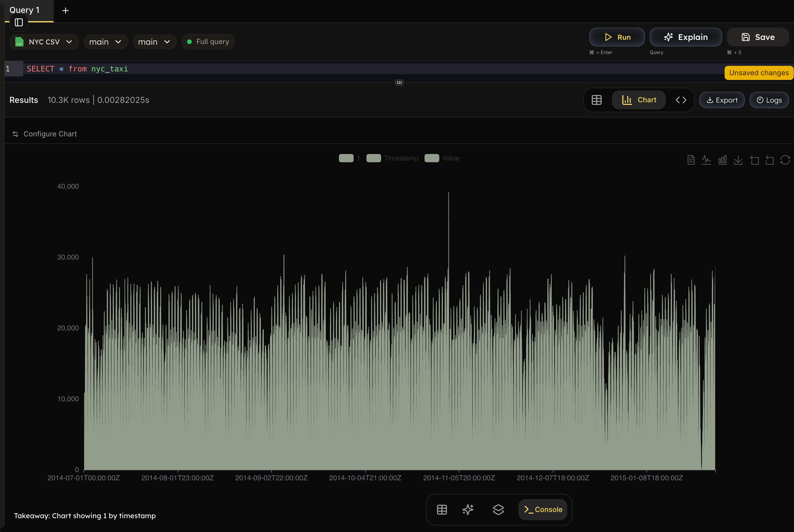Click the sparkle AI icon in bottom toolbar
The width and height of the screenshot is (794, 532).
pyautogui.click(x=468, y=509)
